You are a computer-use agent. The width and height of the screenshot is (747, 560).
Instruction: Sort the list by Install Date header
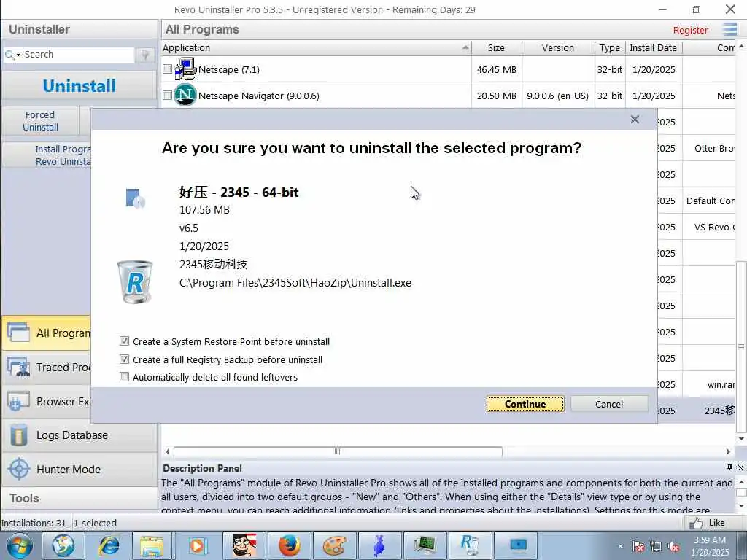tap(653, 47)
